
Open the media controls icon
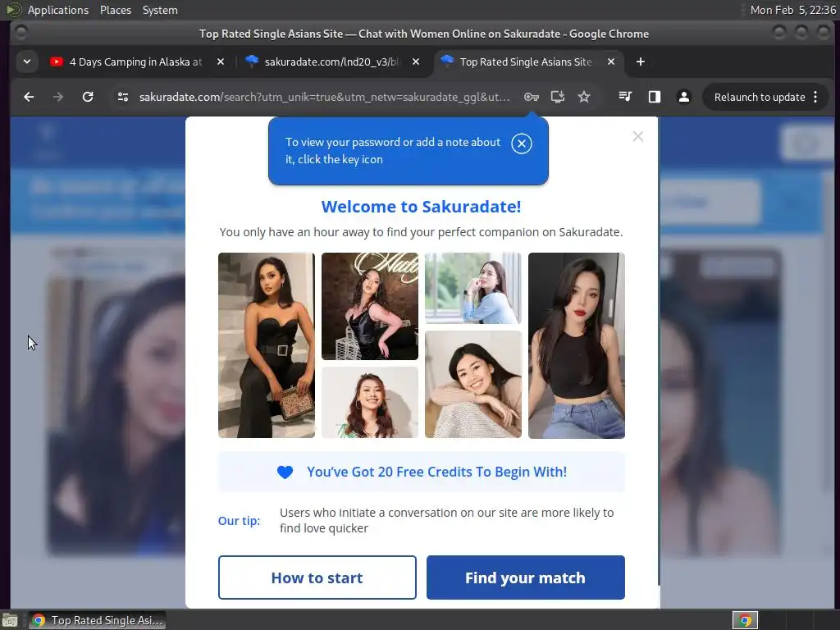point(625,97)
